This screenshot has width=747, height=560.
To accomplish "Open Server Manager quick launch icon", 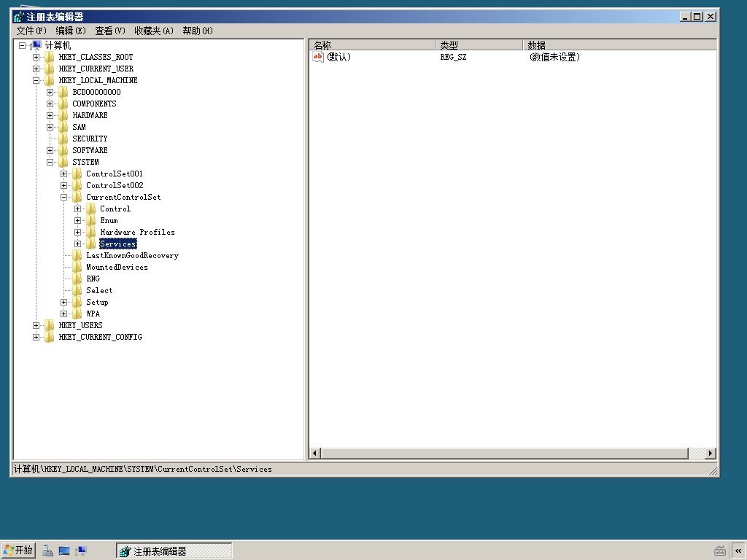I will tap(47, 551).
